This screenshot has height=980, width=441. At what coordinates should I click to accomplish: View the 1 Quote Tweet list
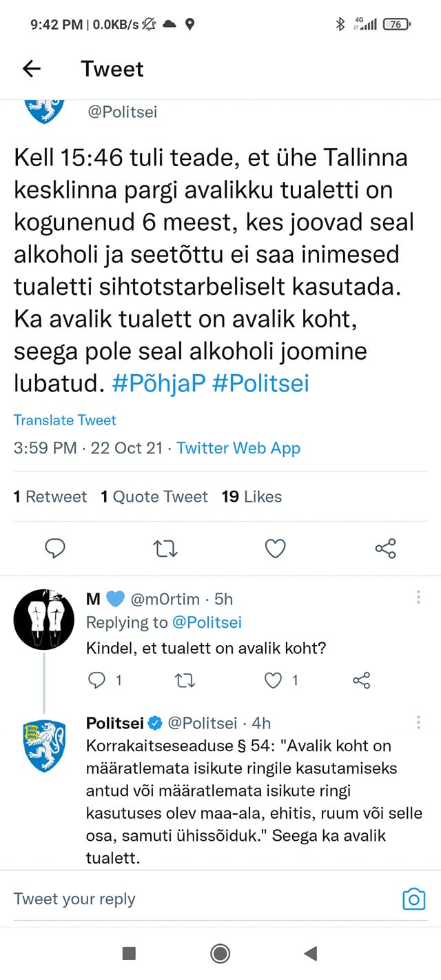tap(154, 496)
